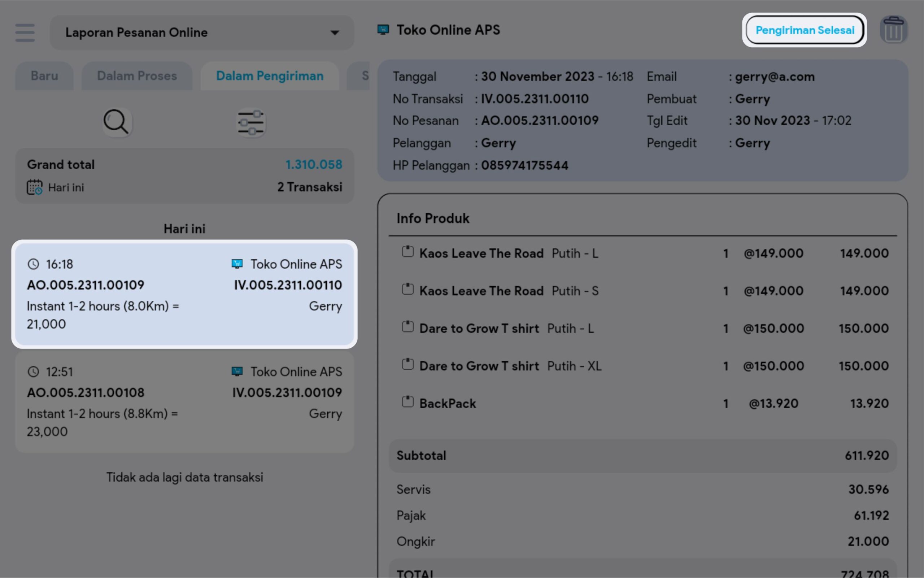
Task: Open order AO.005.2311.00108 card
Action: pos(184,402)
